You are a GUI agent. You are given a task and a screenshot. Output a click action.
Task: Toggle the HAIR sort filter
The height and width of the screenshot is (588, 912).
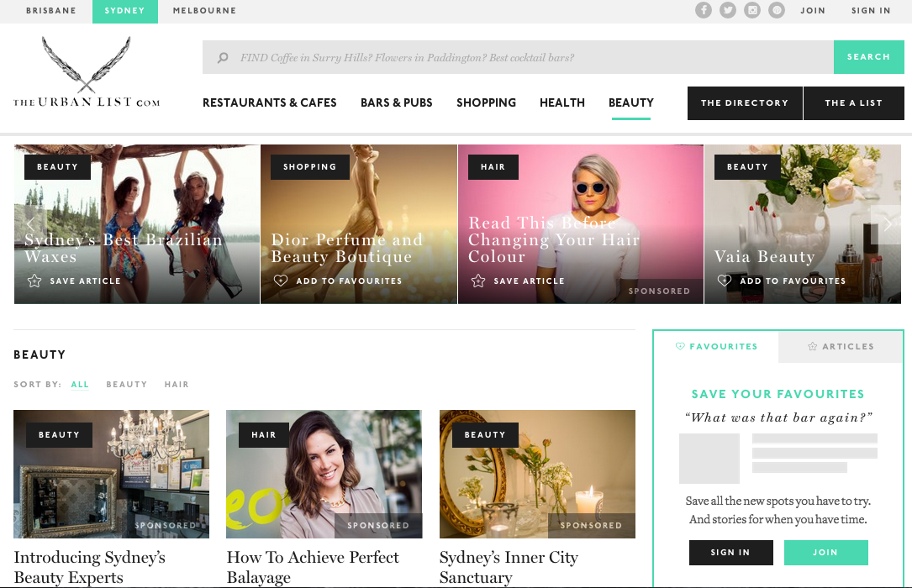pos(177,384)
